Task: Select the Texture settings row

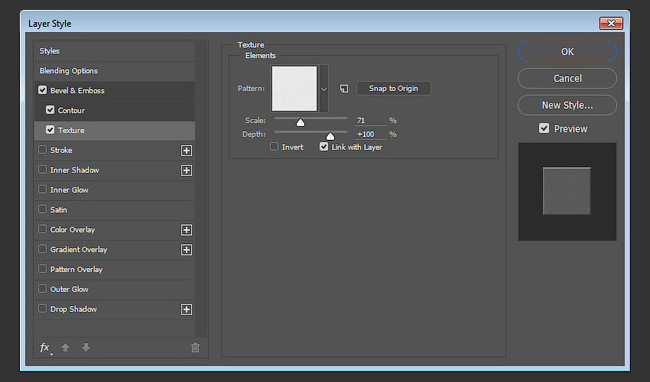Action: (x=114, y=130)
